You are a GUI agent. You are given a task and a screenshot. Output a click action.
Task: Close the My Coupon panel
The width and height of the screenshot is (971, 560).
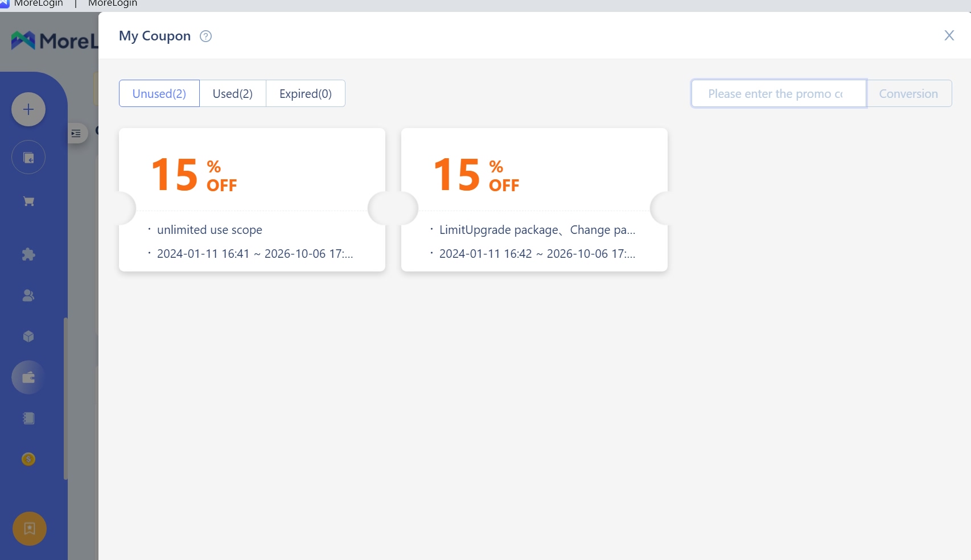pos(949,36)
